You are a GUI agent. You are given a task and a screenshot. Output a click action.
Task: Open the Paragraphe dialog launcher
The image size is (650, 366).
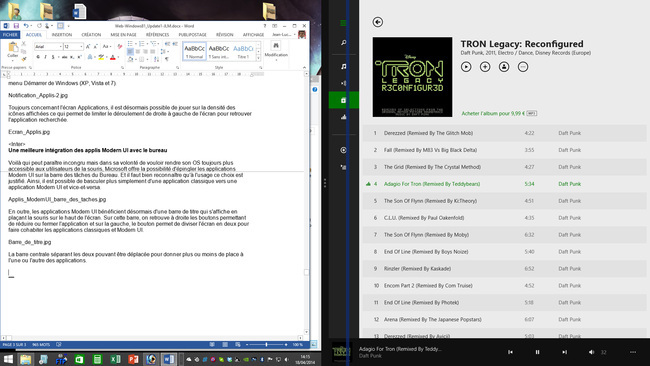point(177,68)
